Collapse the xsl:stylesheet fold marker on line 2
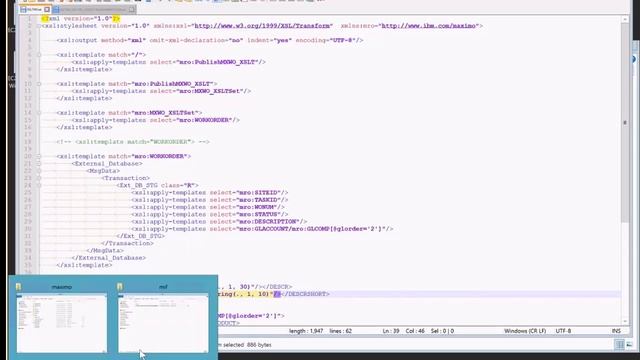This screenshot has width=640, height=360. pos(39,26)
